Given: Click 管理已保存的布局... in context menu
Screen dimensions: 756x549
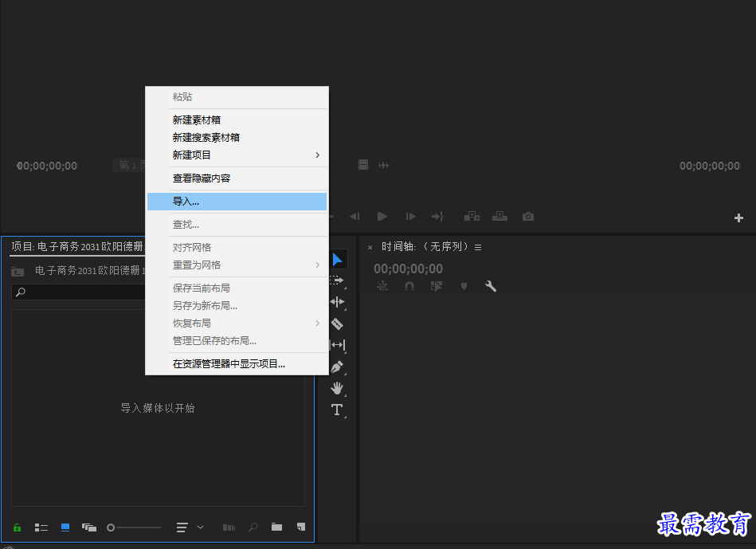Looking at the screenshot, I should coord(237,340).
